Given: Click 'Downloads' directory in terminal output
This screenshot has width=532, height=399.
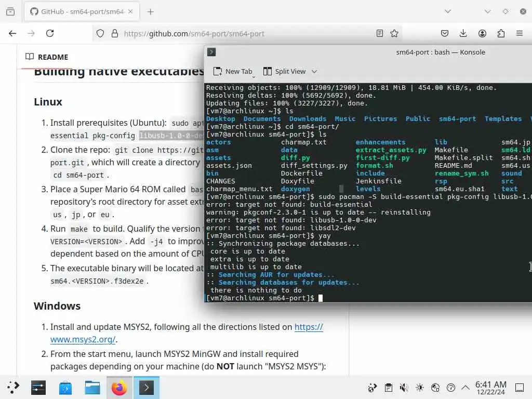Looking at the screenshot, I should click(308, 119).
